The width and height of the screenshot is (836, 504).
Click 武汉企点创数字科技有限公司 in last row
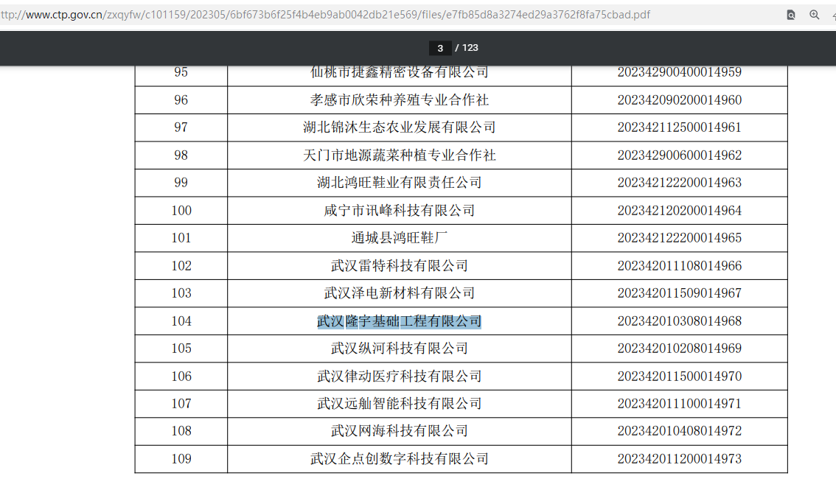coord(399,459)
